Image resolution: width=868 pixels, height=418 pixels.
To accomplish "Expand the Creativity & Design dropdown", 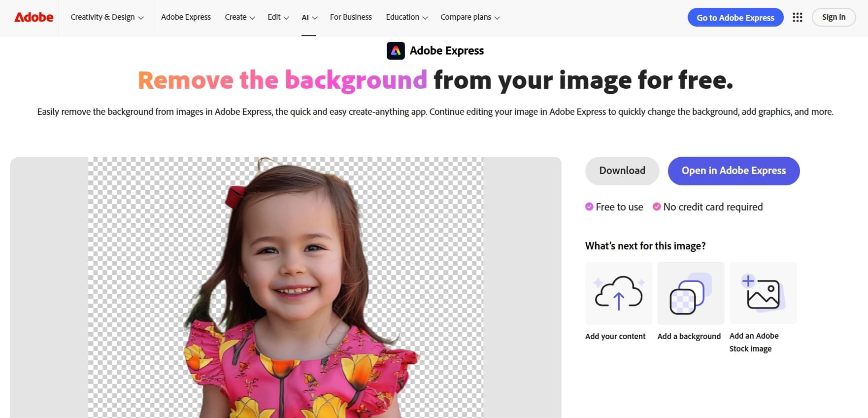I will [x=107, y=17].
